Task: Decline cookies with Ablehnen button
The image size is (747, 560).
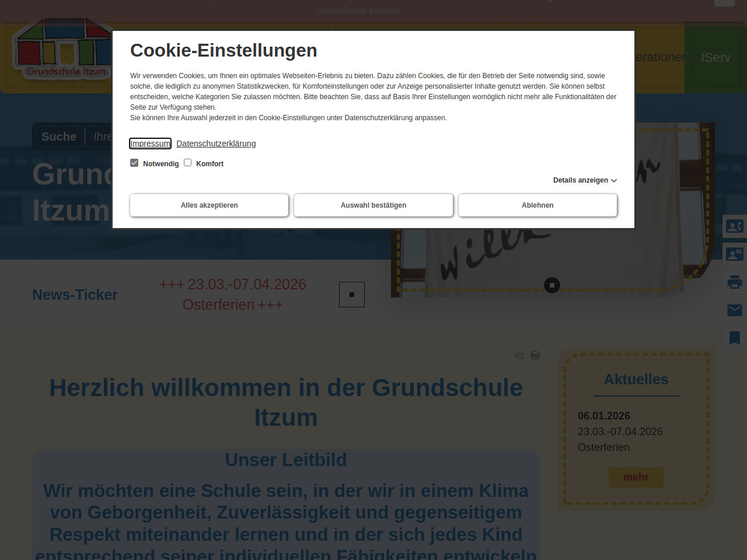Action: [537, 205]
